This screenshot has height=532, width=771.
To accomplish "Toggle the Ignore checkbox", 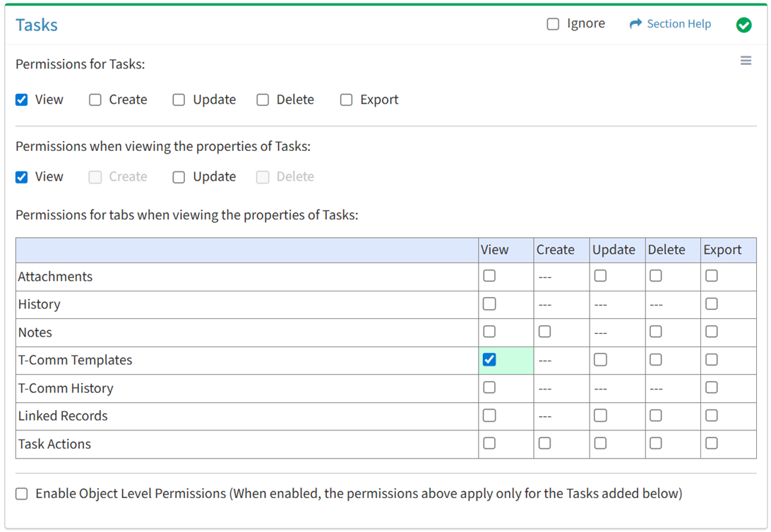I will [x=553, y=24].
